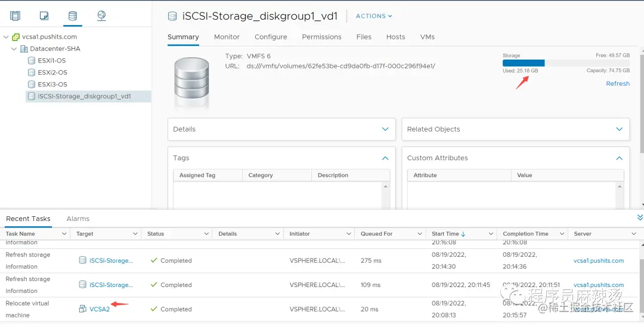Click the Custom Attributes table scrollbar
Image resolution: width=644 pixels, height=324 pixels.
tap(620, 195)
